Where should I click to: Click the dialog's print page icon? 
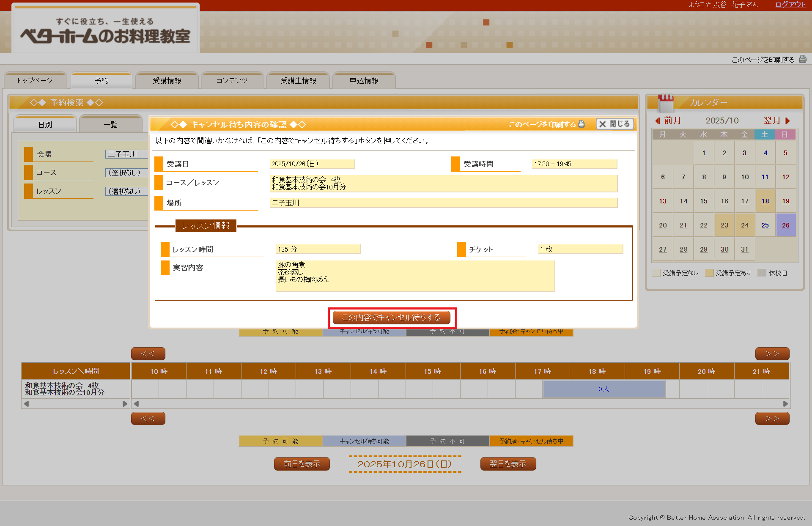pyautogui.click(x=582, y=124)
